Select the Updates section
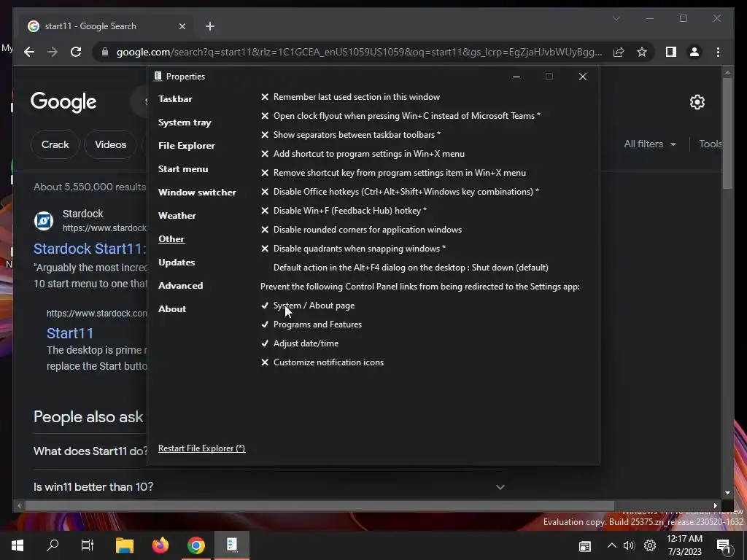 coord(177,262)
